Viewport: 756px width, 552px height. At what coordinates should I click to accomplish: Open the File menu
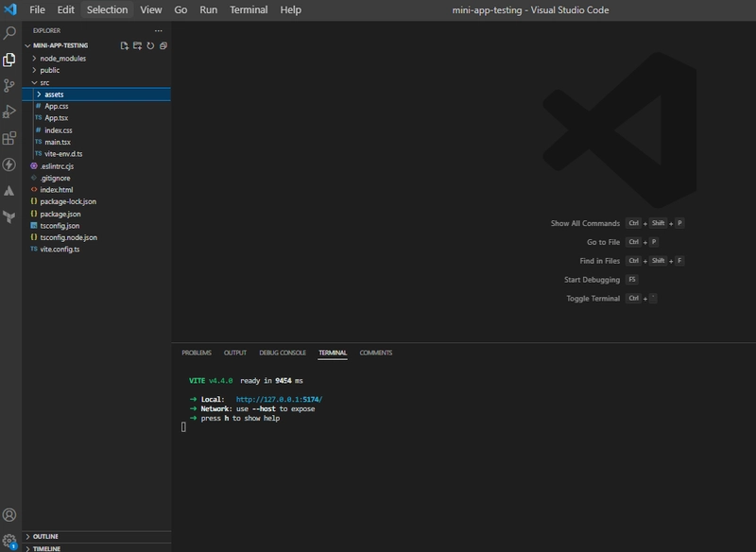[x=37, y=9]
